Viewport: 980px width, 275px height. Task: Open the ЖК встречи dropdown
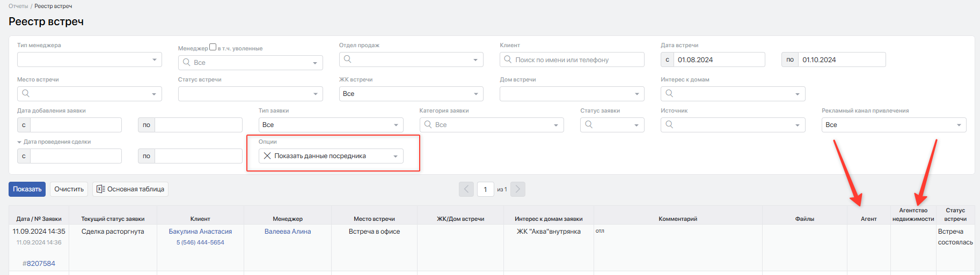(x=411, y=94)
